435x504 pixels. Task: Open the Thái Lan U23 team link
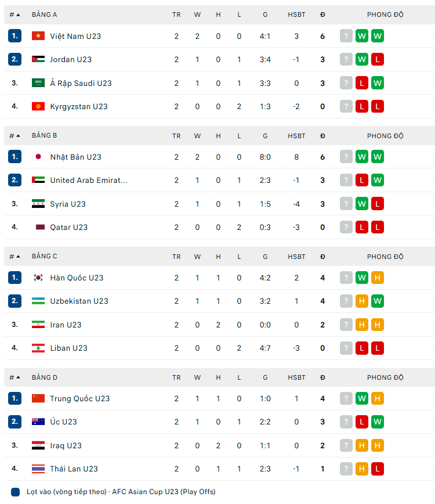tap(74, 469)
